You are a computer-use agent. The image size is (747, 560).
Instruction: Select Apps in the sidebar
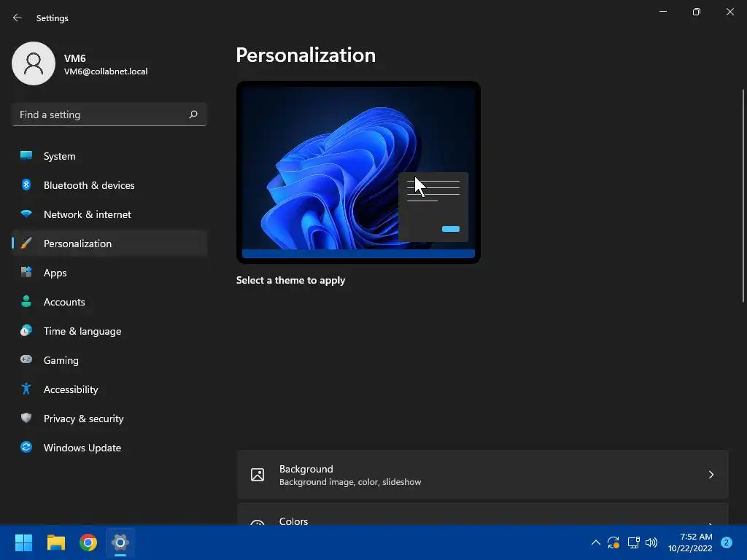click(109, 273)
